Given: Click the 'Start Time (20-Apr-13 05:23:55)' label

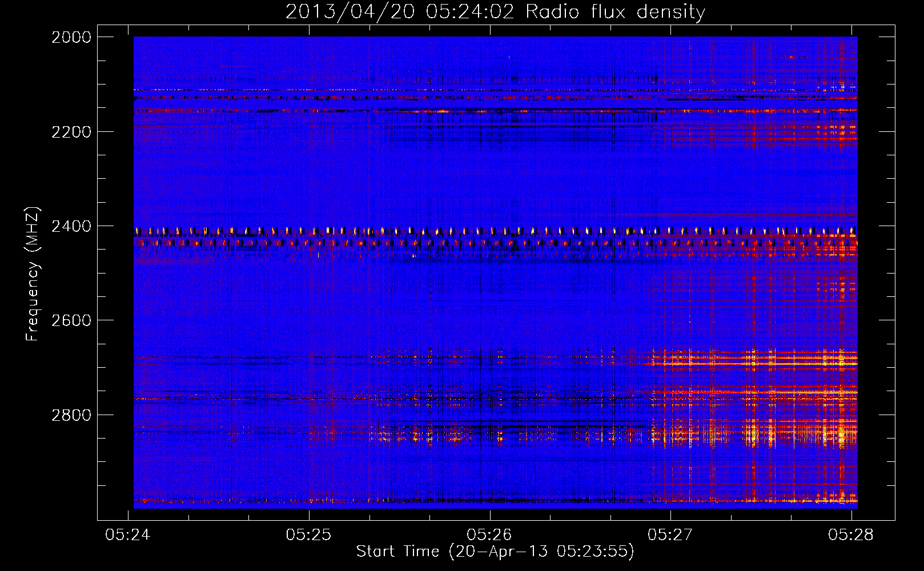Looking at the screenshot, I should coord(495,552).
